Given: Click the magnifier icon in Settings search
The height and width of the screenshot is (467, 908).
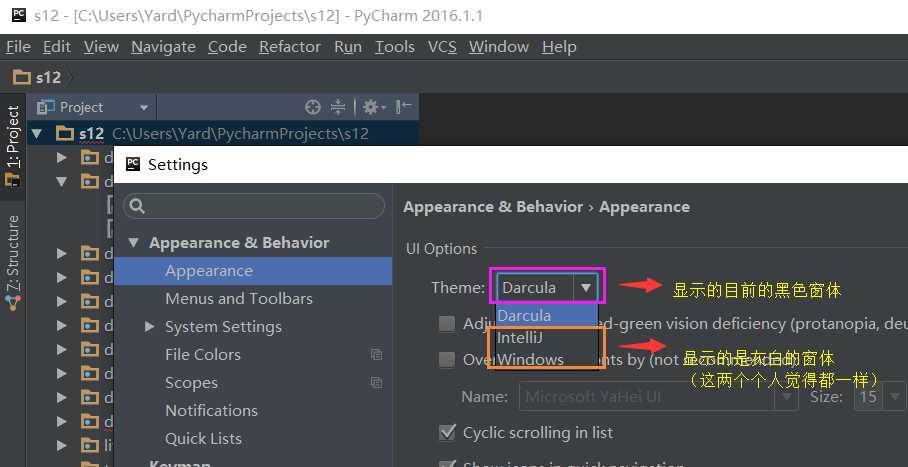Looking at the screenshot, I should pyautogui.click(x=137, y=206).
